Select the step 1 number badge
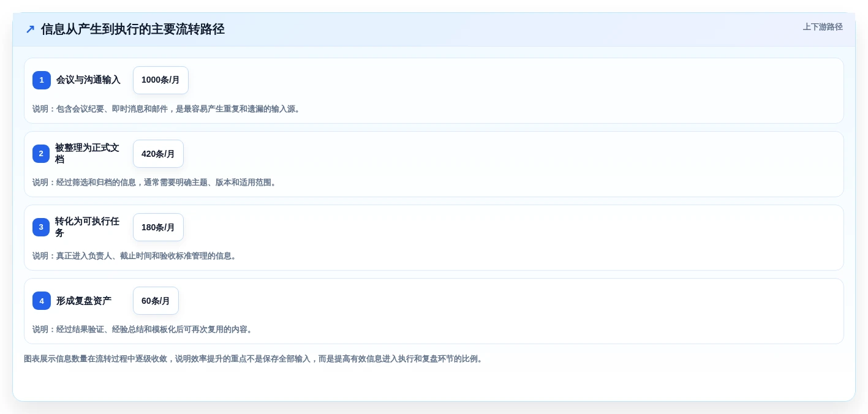The width and height of the screenshot is (868, 414). tap(42, 80)
